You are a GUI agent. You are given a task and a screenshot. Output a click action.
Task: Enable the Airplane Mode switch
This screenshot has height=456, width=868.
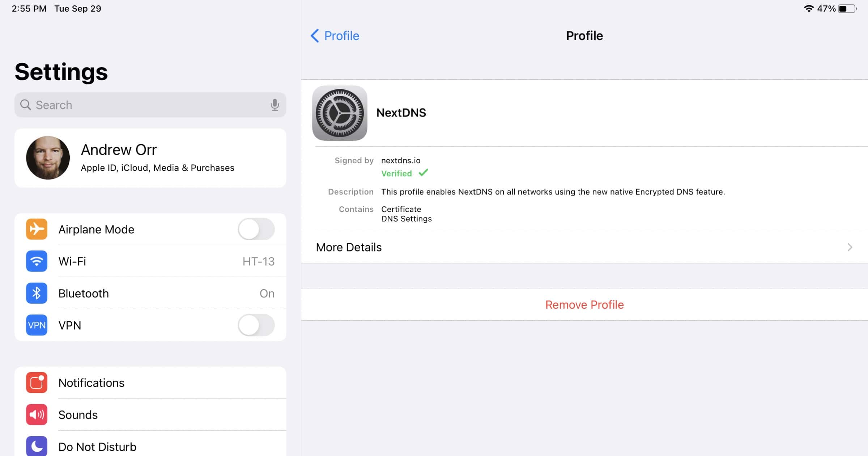click(x=256, y=229)
